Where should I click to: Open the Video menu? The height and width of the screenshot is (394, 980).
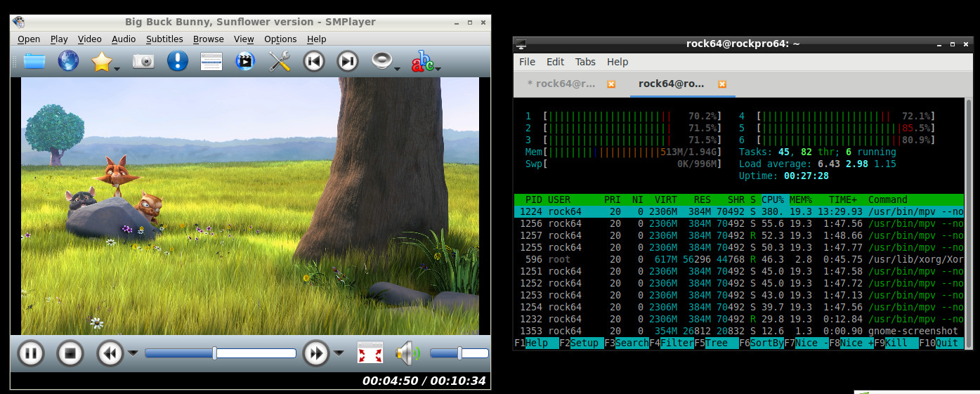pyautogui.click(x=90, y=39)
